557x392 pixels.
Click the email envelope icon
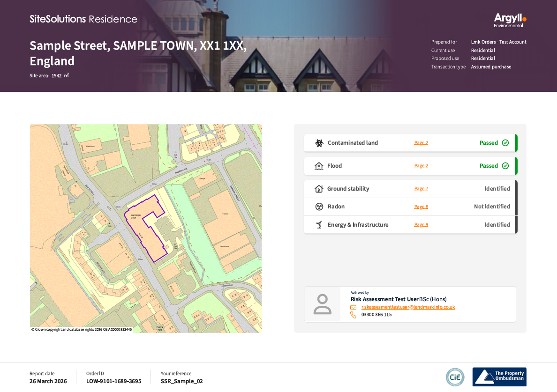click(353, 307)
